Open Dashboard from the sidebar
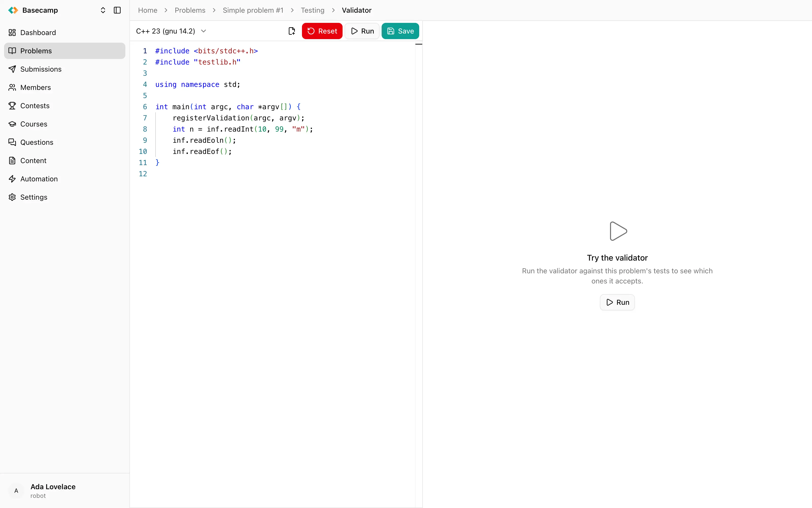 coord(64,33)
